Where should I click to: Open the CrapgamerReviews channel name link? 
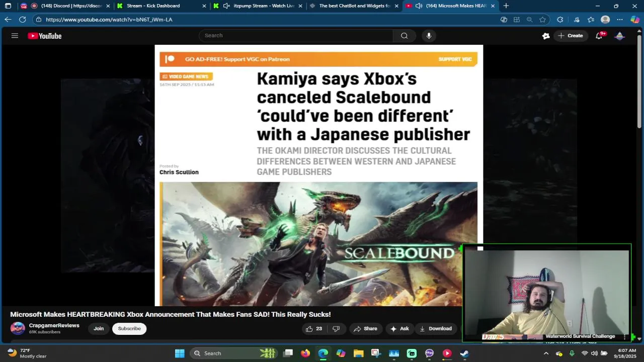pos(54,325)
